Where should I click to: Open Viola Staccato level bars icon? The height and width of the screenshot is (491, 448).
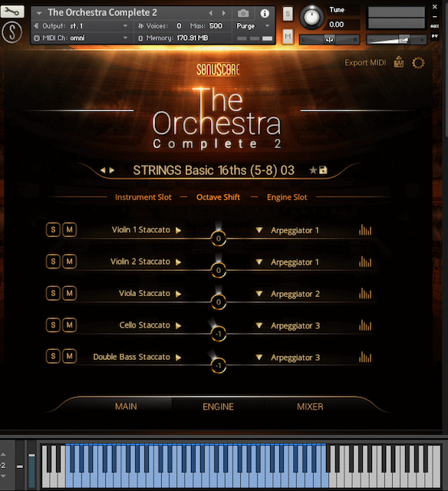point(365,293)
